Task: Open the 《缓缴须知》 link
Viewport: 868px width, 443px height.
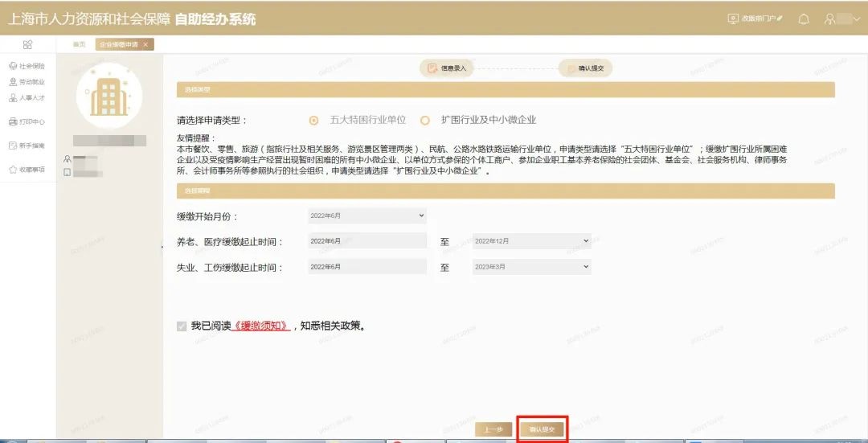Action: point(261,326)
